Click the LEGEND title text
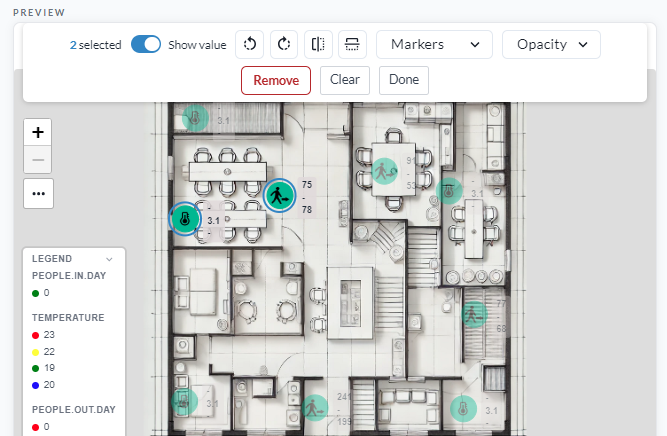This screenshot has height=436, width=667. click(52, 259)
